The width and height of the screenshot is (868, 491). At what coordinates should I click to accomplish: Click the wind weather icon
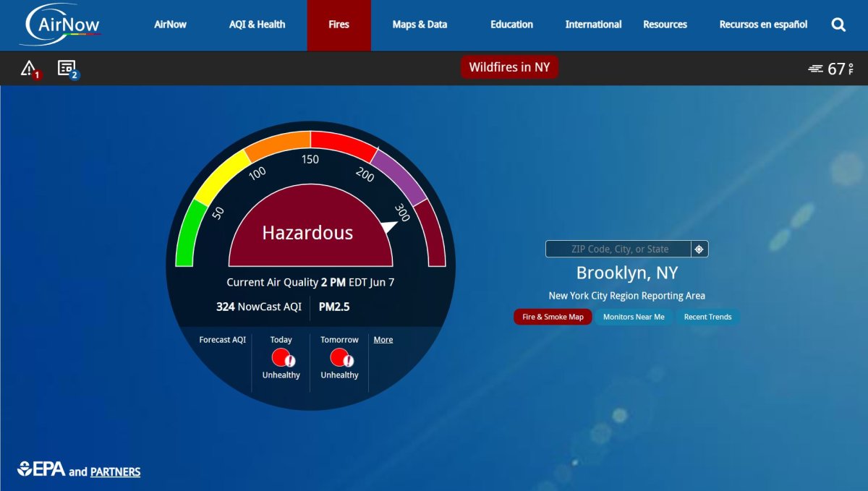pyautogui.click(x=816, y=69)
